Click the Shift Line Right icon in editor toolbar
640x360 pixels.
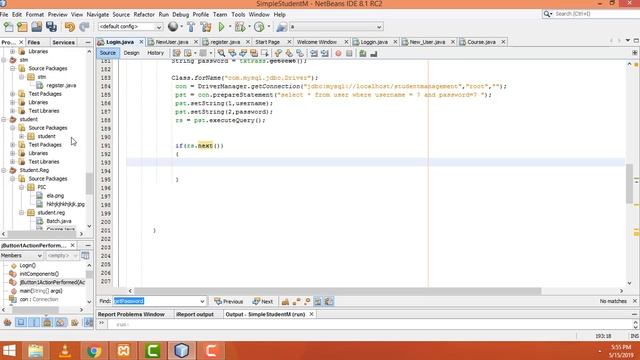(x=324, y=53)
